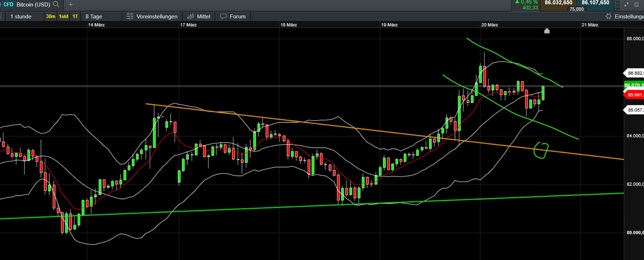Switch chart interval to 1std
The height and width of the screenshot is (260, 644).
(x=64, y=16)
